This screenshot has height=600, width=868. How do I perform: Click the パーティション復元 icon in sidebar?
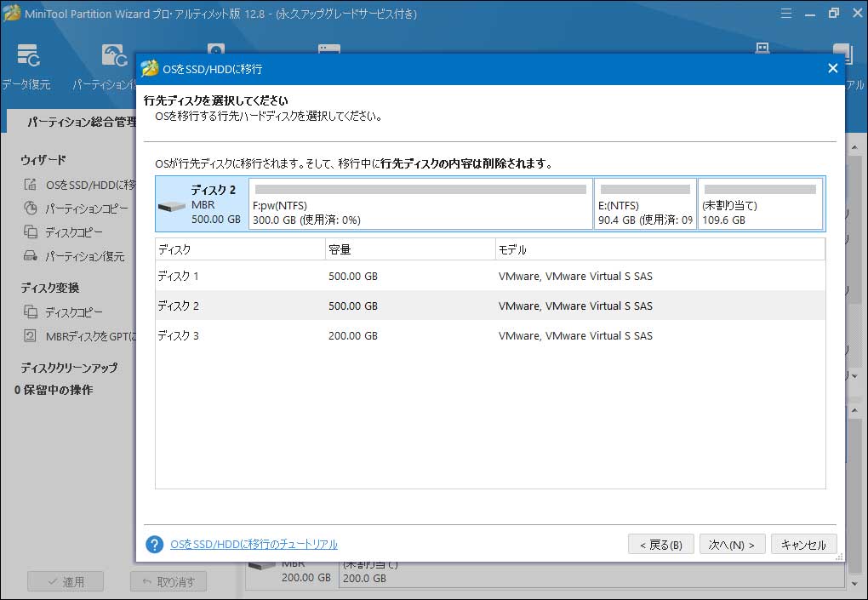pos(31,255)
